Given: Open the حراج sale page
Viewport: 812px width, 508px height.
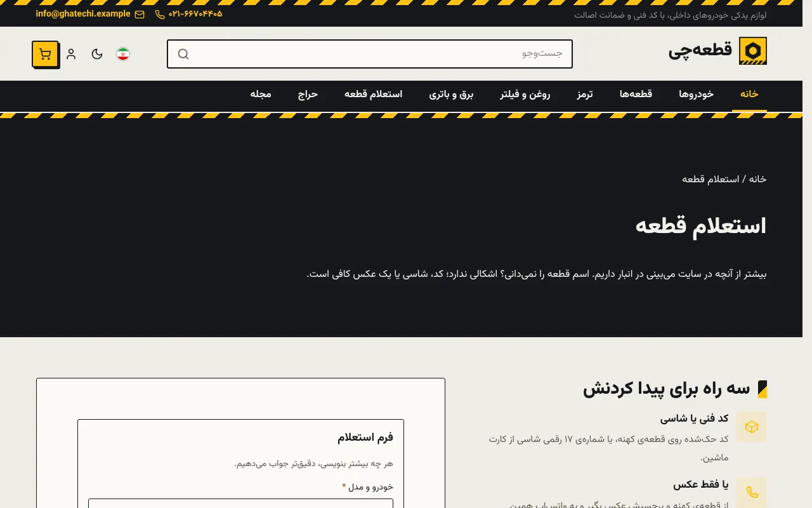Looking at the screenshot, I should pos(308,95).
